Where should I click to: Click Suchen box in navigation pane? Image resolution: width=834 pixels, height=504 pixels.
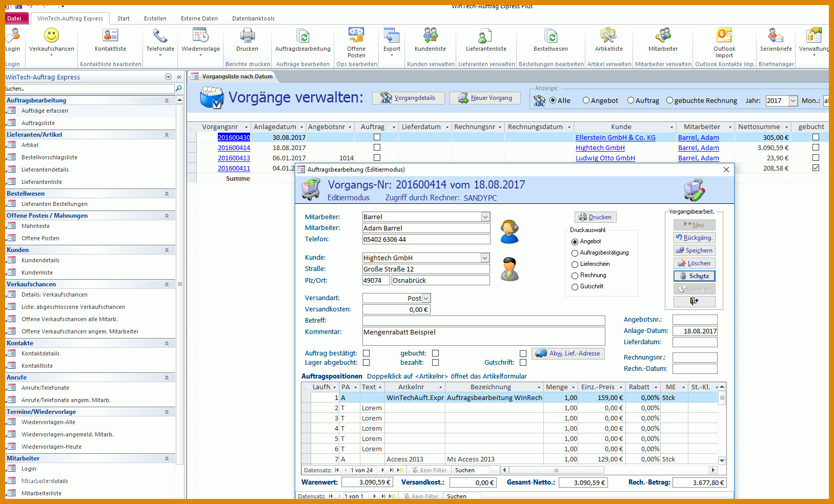coord(90,89)
